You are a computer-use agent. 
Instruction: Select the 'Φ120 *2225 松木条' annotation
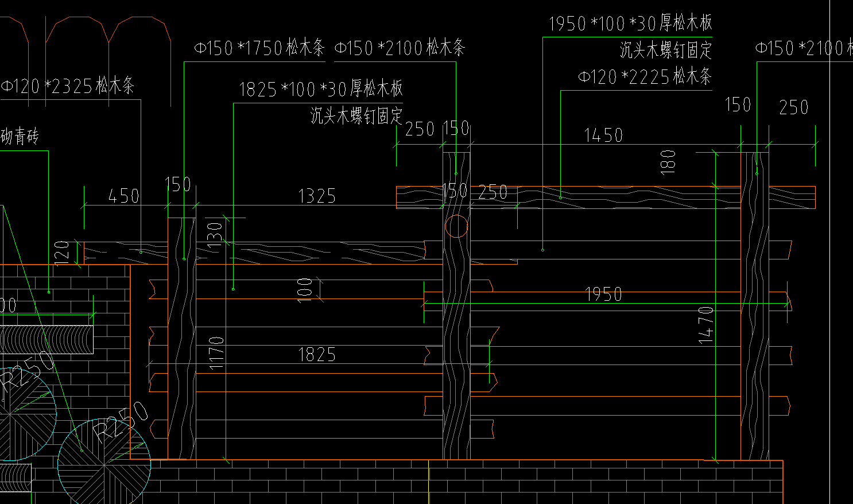[645, 76]
